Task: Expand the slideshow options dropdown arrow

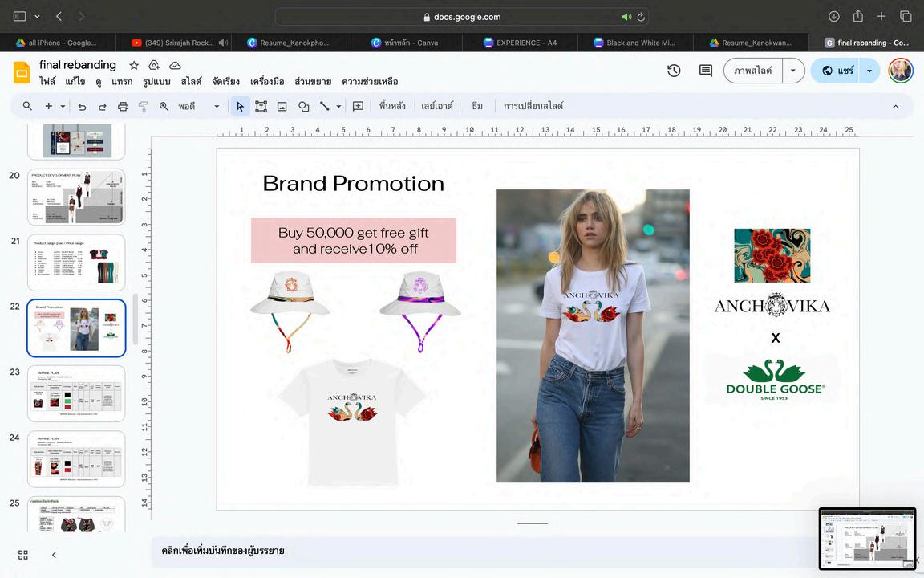Action: tap(793, 71)
